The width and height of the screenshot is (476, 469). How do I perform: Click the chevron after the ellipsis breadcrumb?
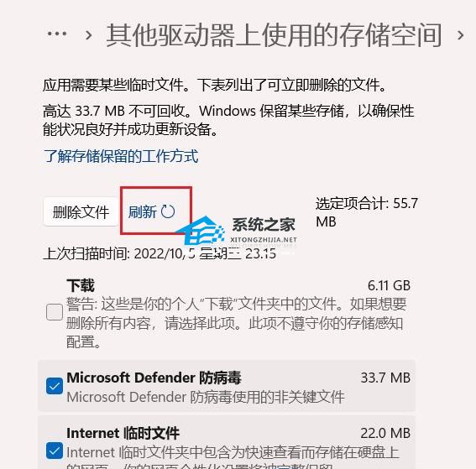[x=89, y=35]
